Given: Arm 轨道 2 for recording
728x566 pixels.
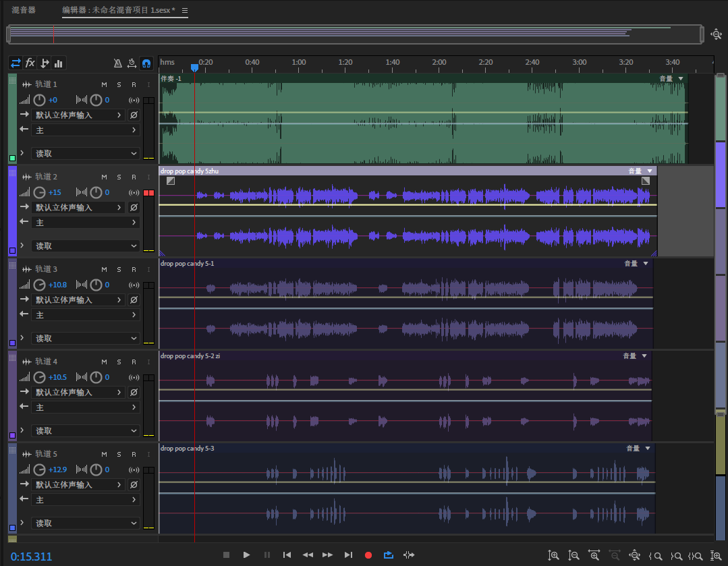Looking at the screenshot, I should click(x=134, y=177).
